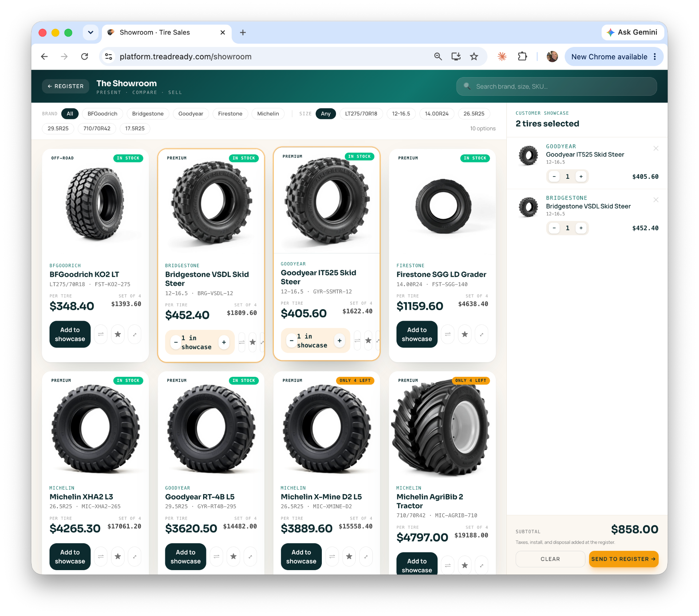Screen dimensions: 699x616
Task: Star the Michelin AgriBib 2 Tractor tire
Action: click(465, 565)
